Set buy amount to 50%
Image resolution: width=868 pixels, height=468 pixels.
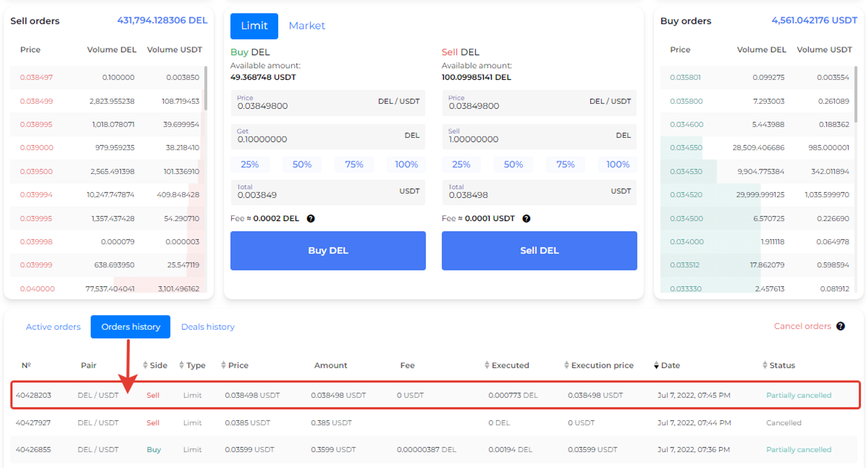click(x=302, y=165)
